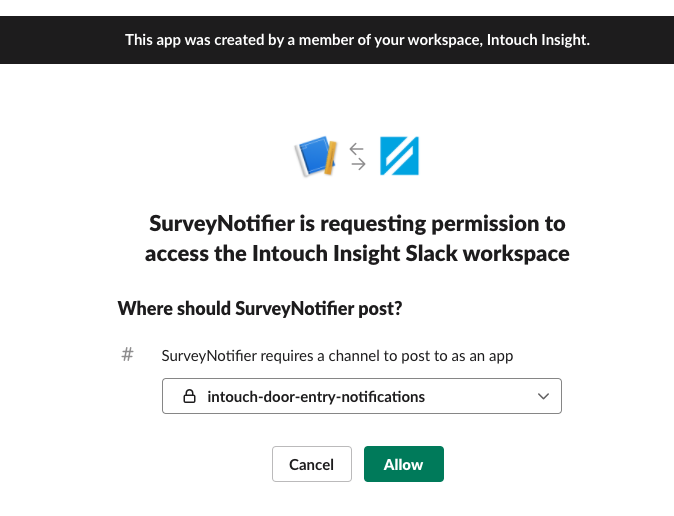Screen dimensions: 674x516
Task: Open the intouch-door-entry-notifications channel dropdown
Action: pyautogui.click(x=361, y=396)
